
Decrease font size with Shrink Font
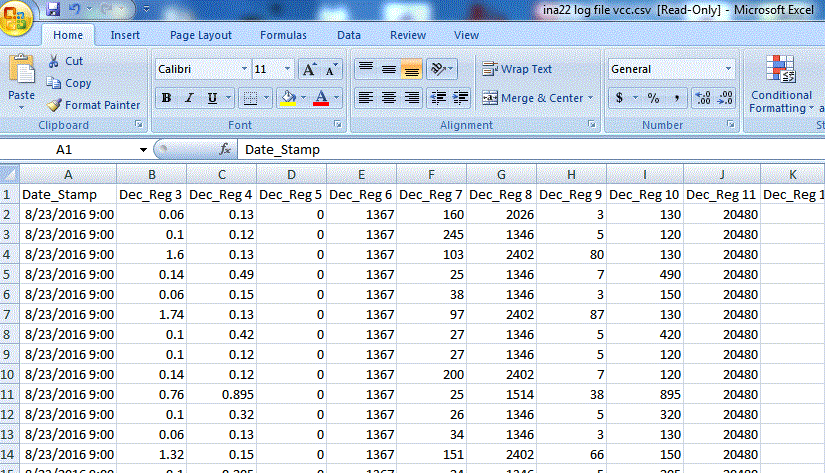tap(331, 69)
